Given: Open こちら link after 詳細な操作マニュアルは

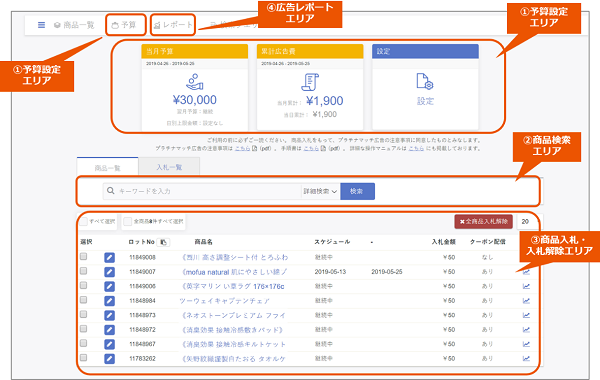Looking at the screenshot, I should (416, 148).
